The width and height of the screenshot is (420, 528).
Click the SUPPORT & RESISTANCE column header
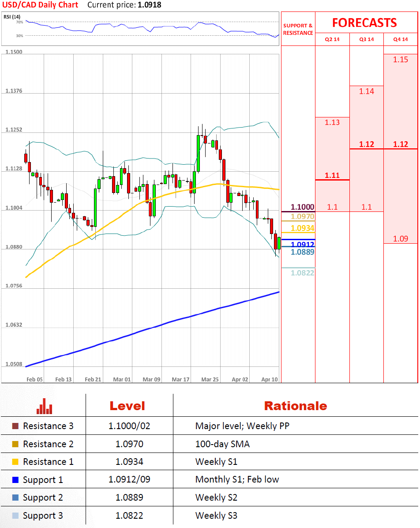298,29
